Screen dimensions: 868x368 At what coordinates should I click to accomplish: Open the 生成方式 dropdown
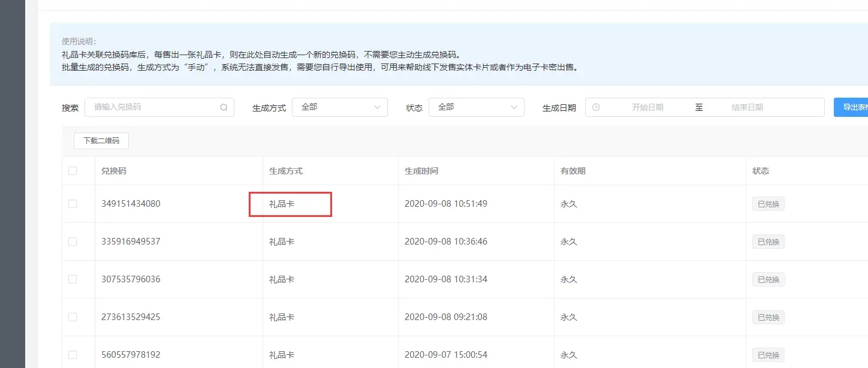[x=340, y=107]
